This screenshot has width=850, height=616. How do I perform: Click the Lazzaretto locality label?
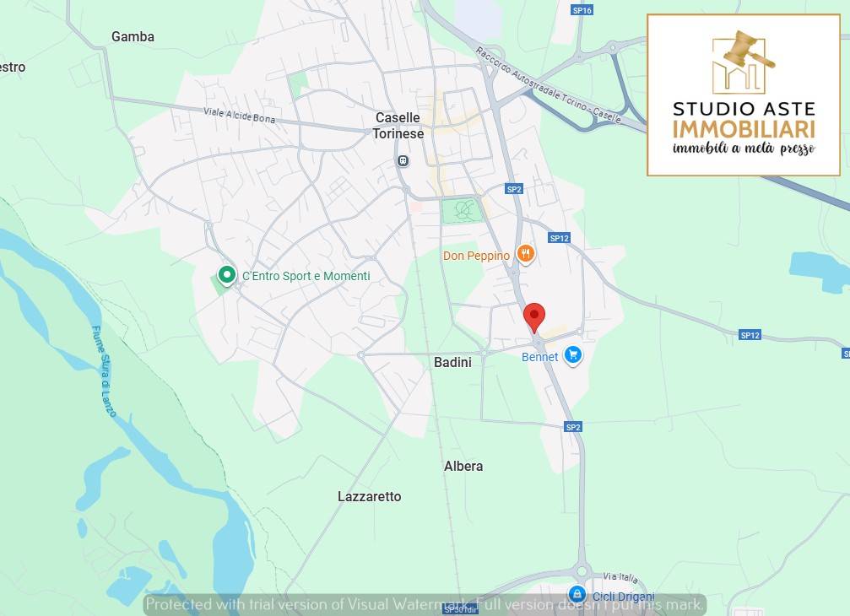tap(370, 496)
